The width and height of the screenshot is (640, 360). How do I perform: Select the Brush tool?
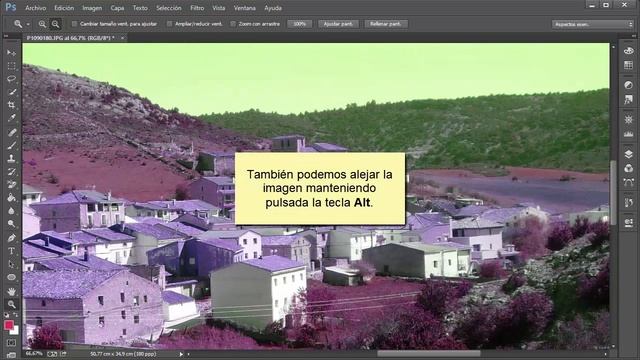pyautogui.click(x=11, y=145)
